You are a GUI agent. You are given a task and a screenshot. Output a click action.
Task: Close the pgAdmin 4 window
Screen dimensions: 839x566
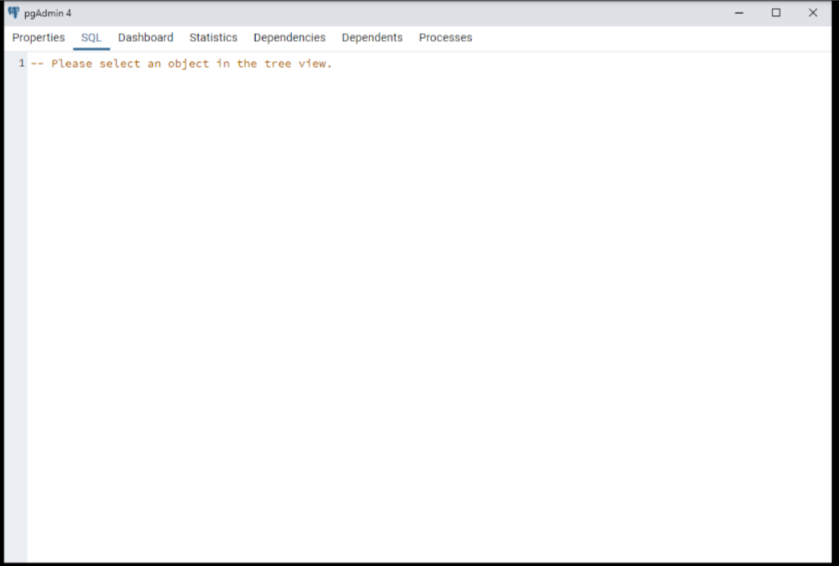pos(813,13)
